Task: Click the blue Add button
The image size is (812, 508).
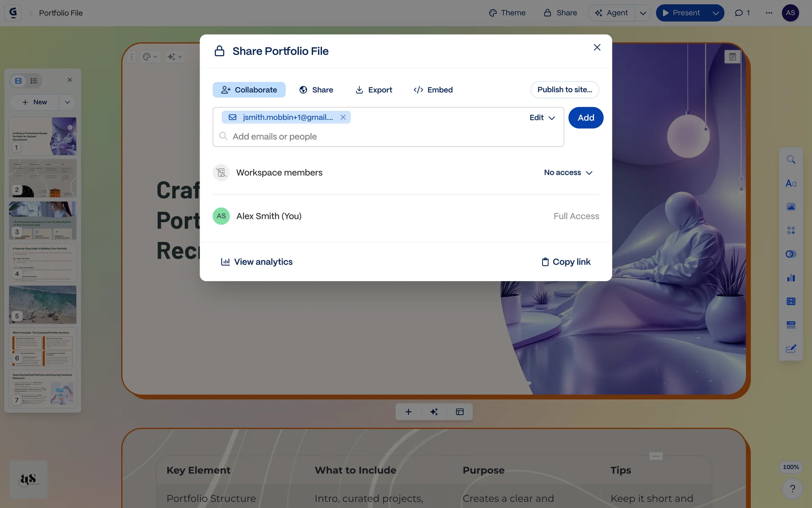Action: click(585, 118)
